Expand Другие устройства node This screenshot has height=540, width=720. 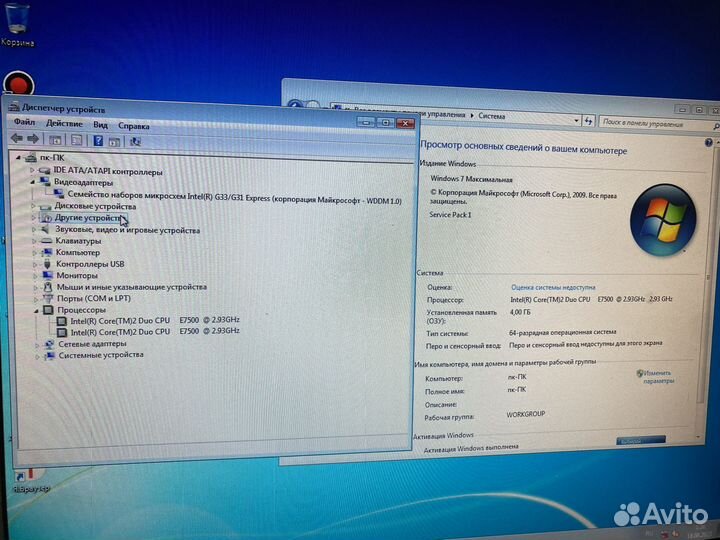click(x=34, y=217)
